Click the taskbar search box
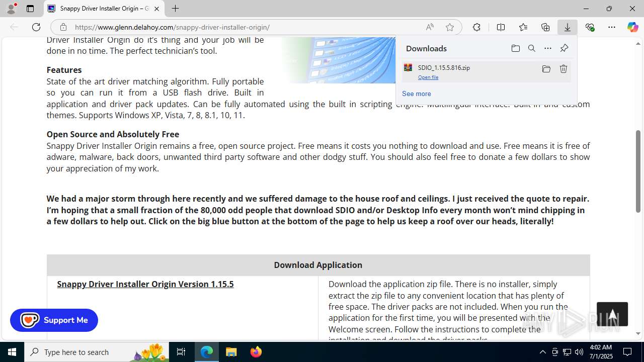644x362 pixels. 97,352
